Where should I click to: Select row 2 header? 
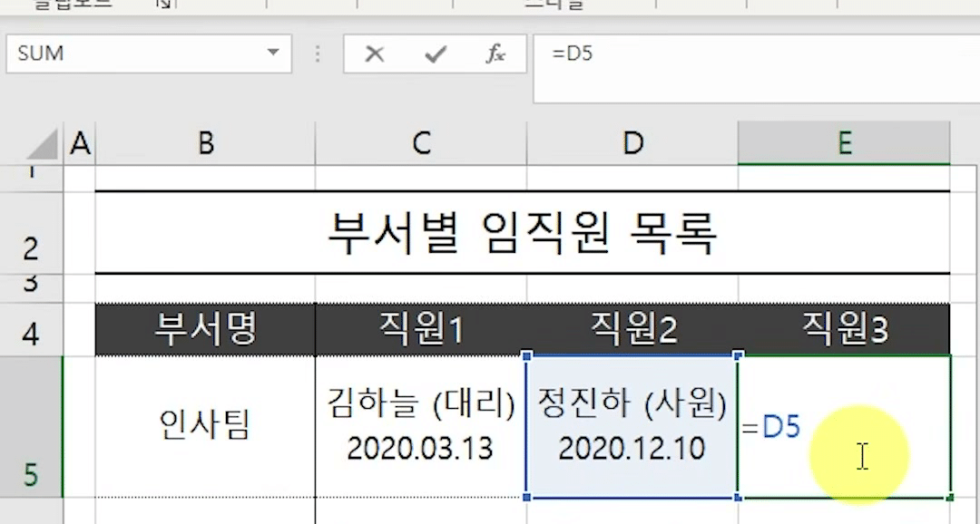coord(31,232)
